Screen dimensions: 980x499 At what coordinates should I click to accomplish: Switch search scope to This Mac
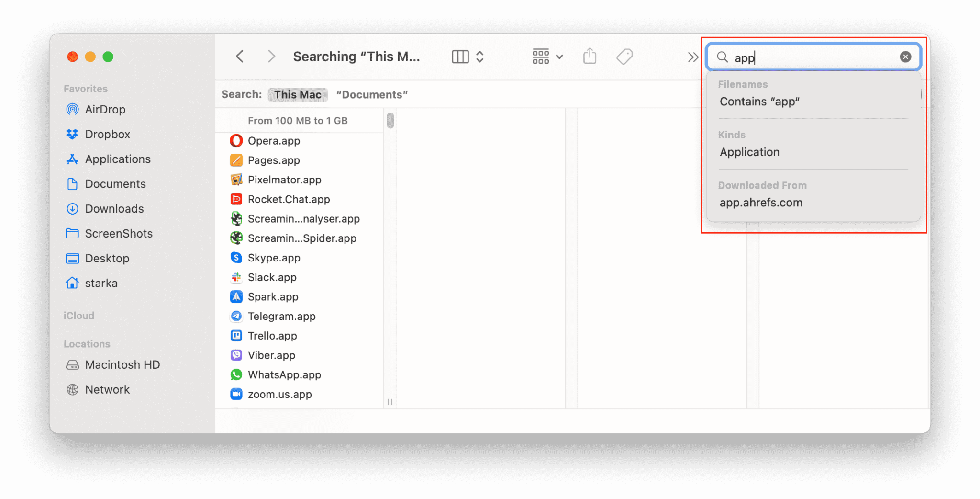pyautogui.click(x=297, y=94)
